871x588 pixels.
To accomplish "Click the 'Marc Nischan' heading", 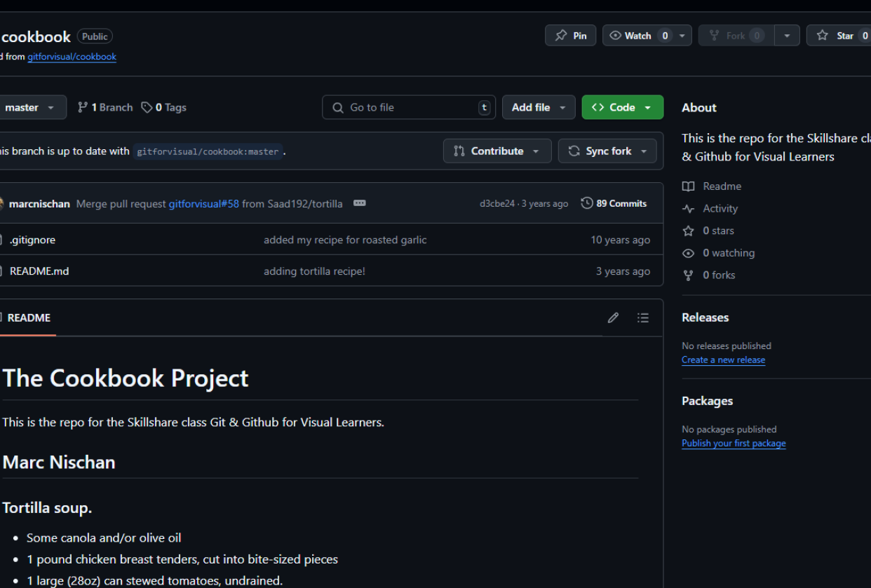I will point(59,463).
